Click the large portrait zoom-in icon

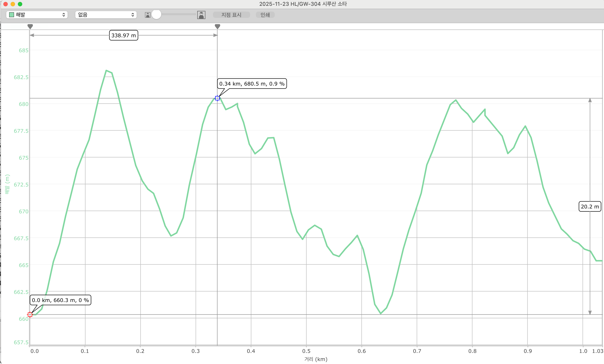pos(201,15)
